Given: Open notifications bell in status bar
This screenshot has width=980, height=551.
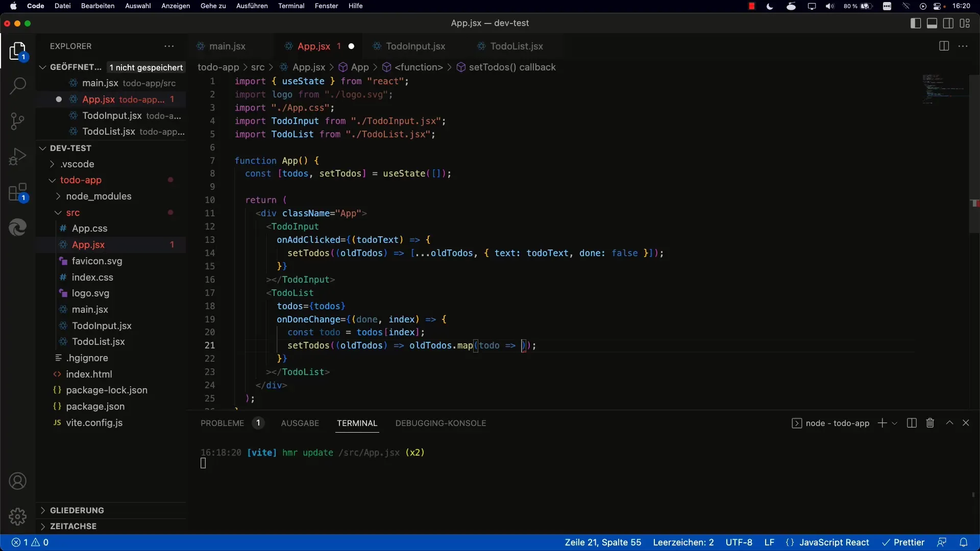Looking at the screenshot, I should pyautogui.click(x=964, y=542).
